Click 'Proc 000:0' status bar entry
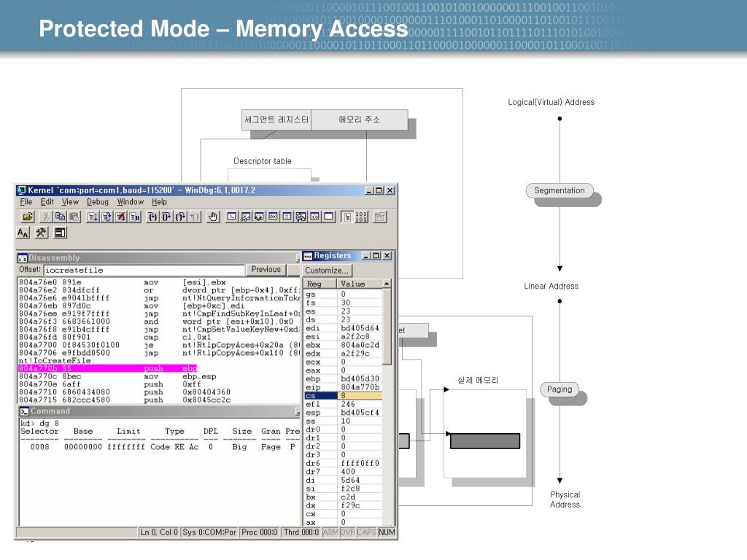 point(259,532)
